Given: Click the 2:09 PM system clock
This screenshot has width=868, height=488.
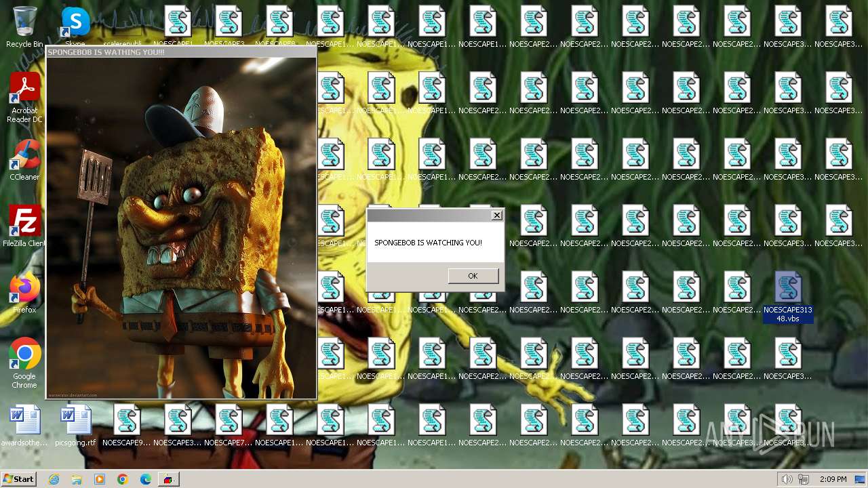Looking at the screenshot, I should point(833,479).
